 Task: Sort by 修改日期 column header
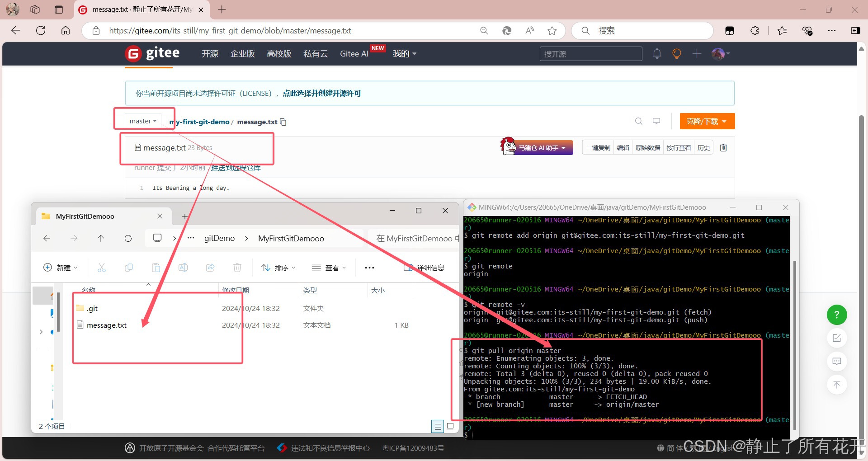236,290
